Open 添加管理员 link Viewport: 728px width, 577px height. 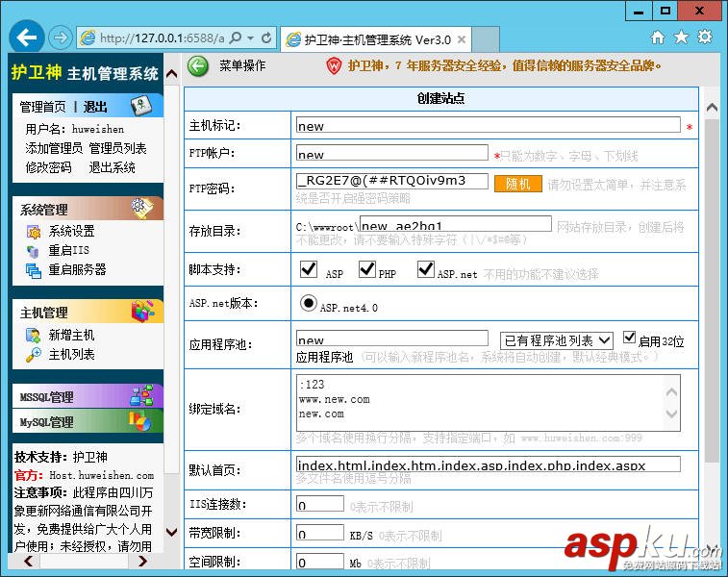tap(54, 148)
